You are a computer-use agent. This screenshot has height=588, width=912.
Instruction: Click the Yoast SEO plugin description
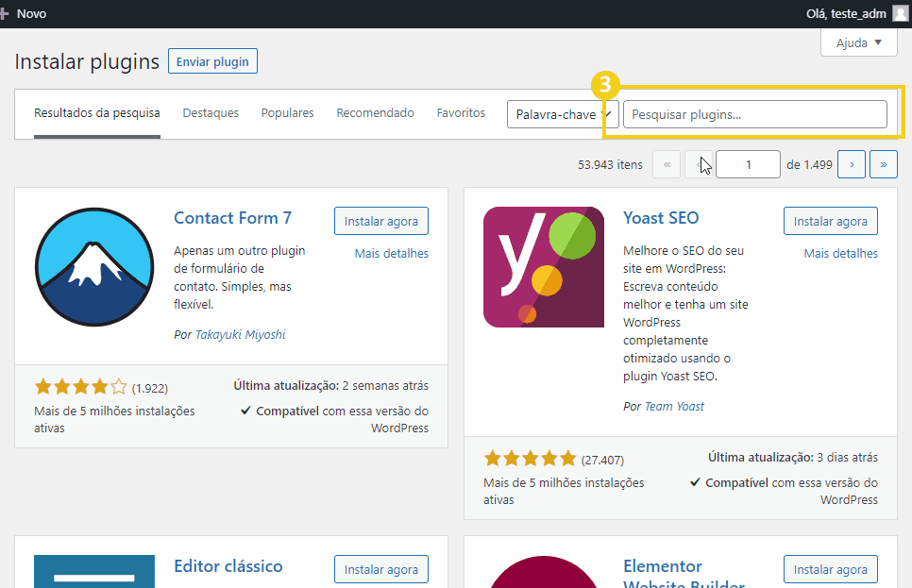click(x=685, y=313)
